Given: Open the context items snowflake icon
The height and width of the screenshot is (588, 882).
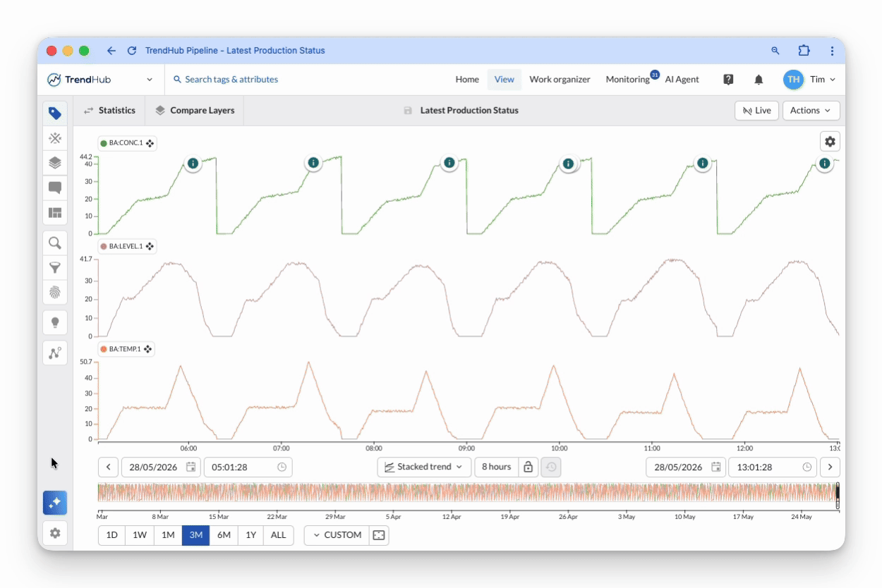Looking at the screenshot, I should (55, 138).
